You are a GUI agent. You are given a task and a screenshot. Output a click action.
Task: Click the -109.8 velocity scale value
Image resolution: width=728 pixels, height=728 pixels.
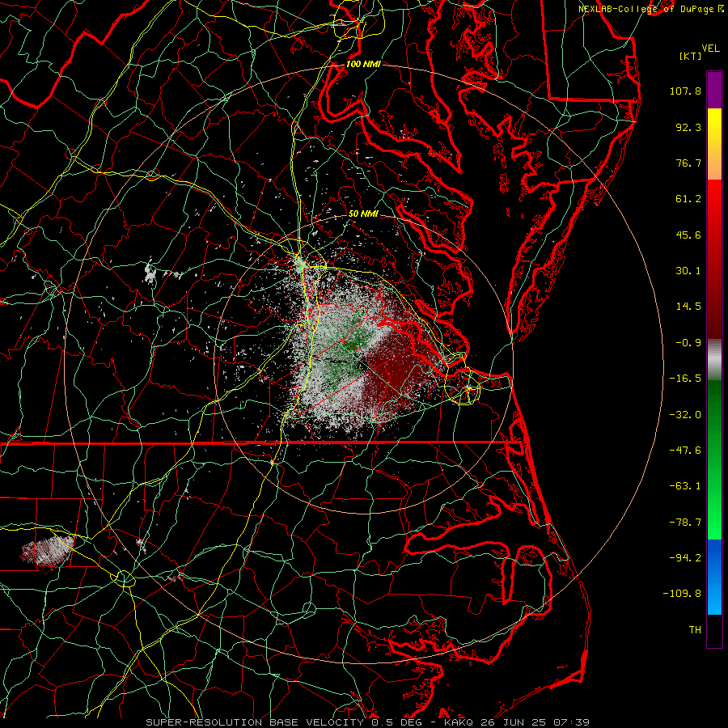(682, 594)
